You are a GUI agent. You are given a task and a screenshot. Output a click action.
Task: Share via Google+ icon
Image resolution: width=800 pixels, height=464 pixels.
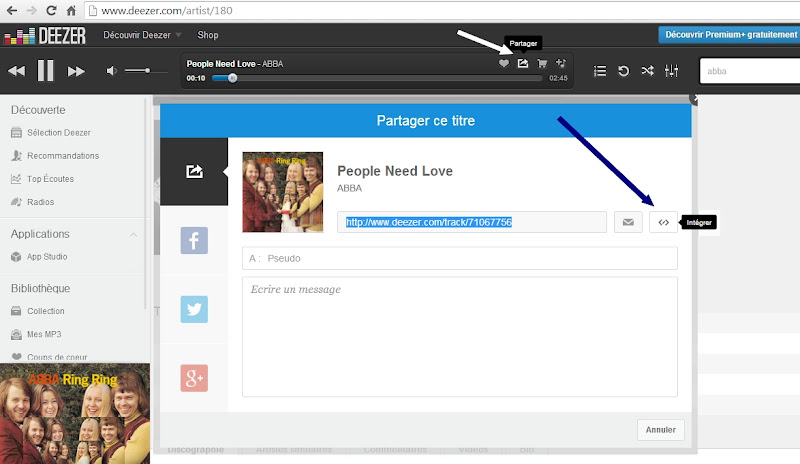coord(194,378)
